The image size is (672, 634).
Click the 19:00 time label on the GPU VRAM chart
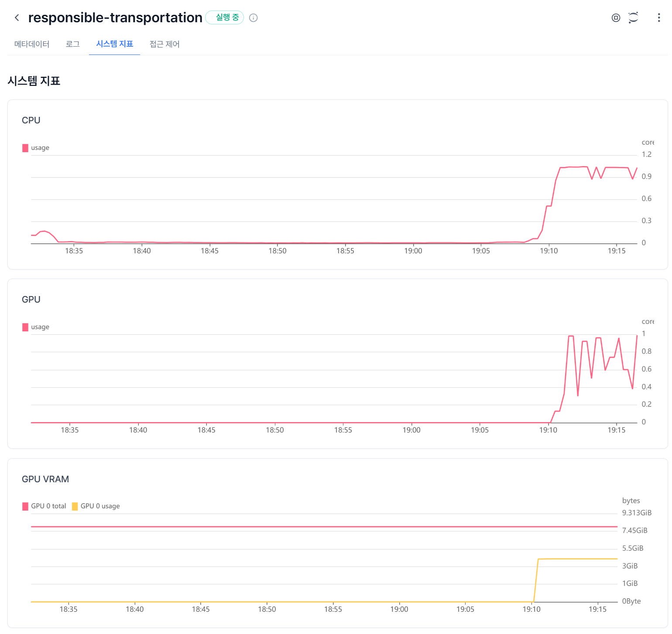point(399,610)
